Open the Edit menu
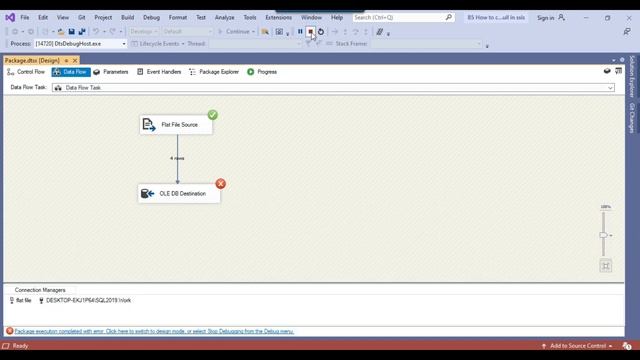The image size is (640, 360). tap(43, 18)
